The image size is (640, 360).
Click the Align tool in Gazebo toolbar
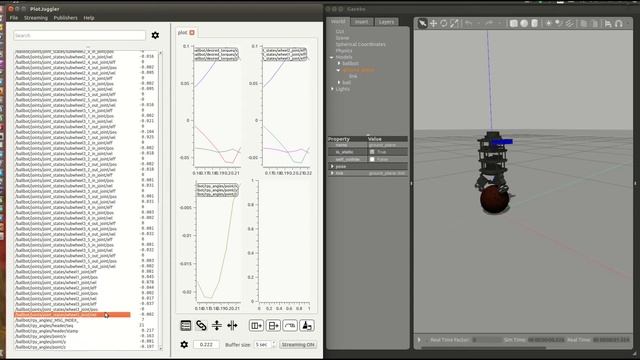[608, 24]
